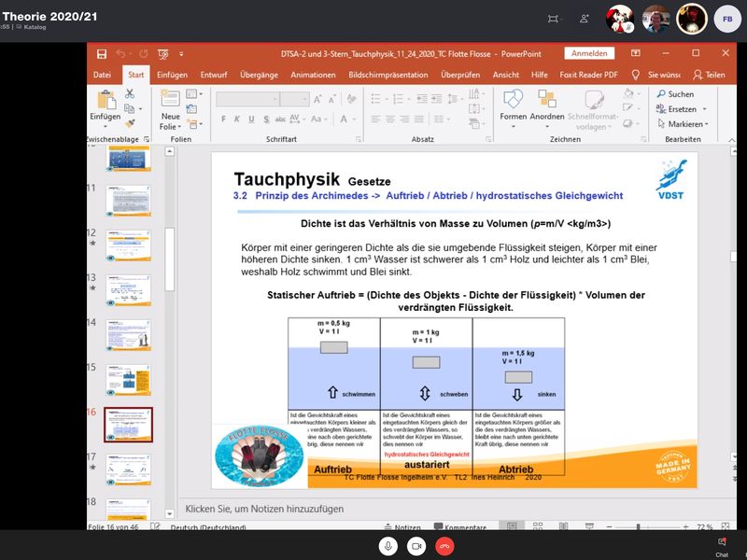Viewport: 747px width, 560px height.
Task: Adjust the zoom slider in status bar
Action: pyautogui.click(x=638, y=526)
